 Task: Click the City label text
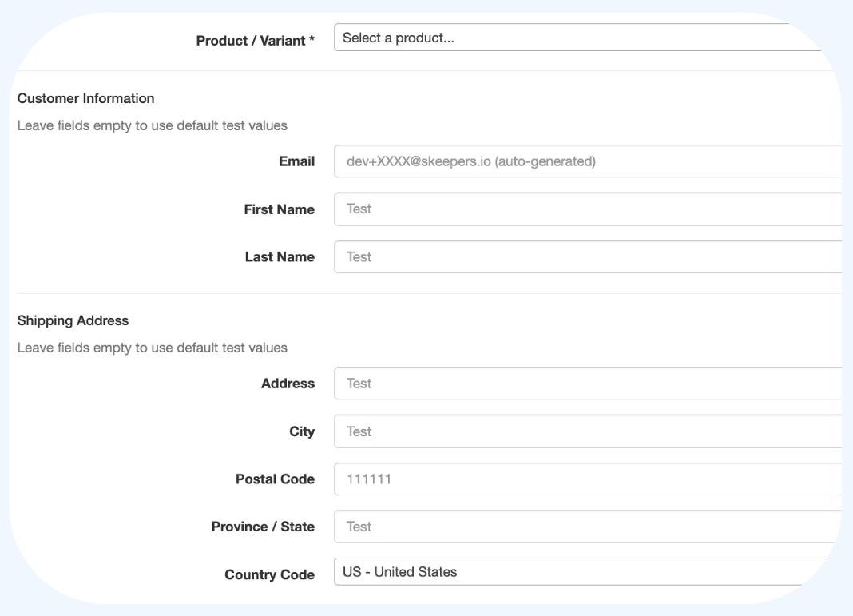pos(302,431)
